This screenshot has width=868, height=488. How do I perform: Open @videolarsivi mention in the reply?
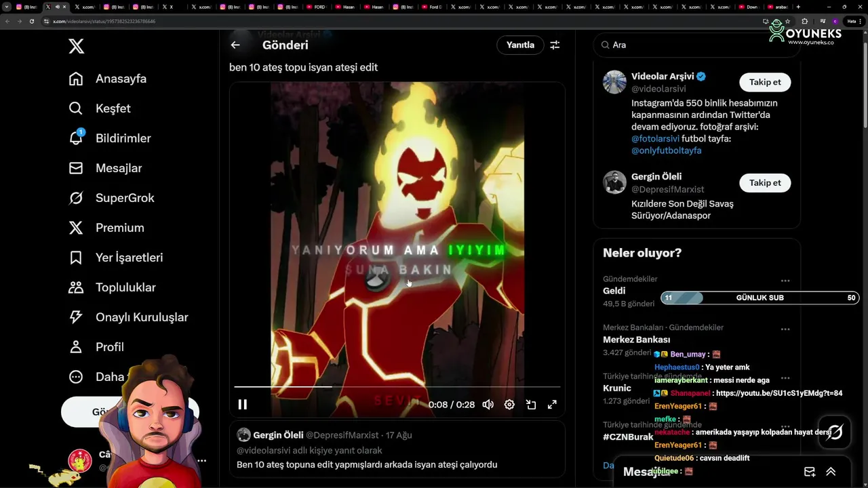262,450
